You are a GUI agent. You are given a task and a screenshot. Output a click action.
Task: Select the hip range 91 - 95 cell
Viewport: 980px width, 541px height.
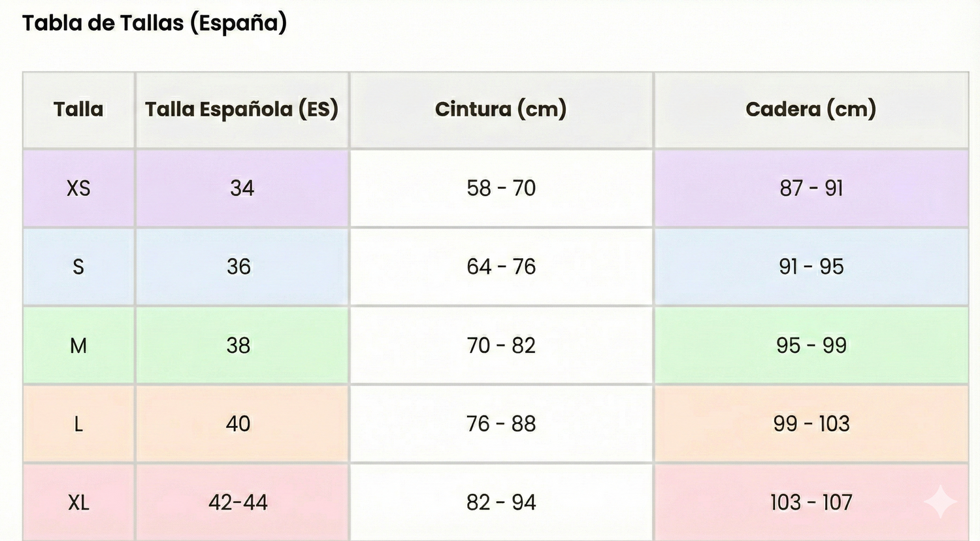[x=811, y=267]
